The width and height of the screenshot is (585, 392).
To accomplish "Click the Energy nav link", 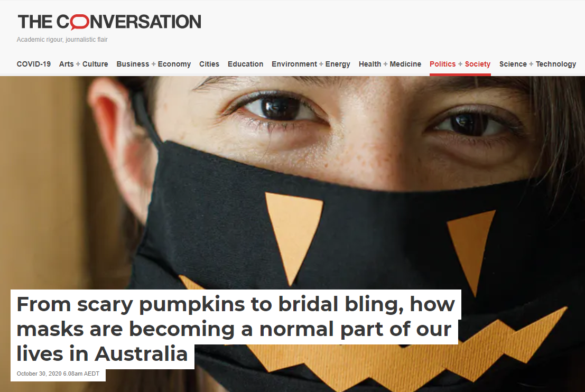I will (338, 64).
